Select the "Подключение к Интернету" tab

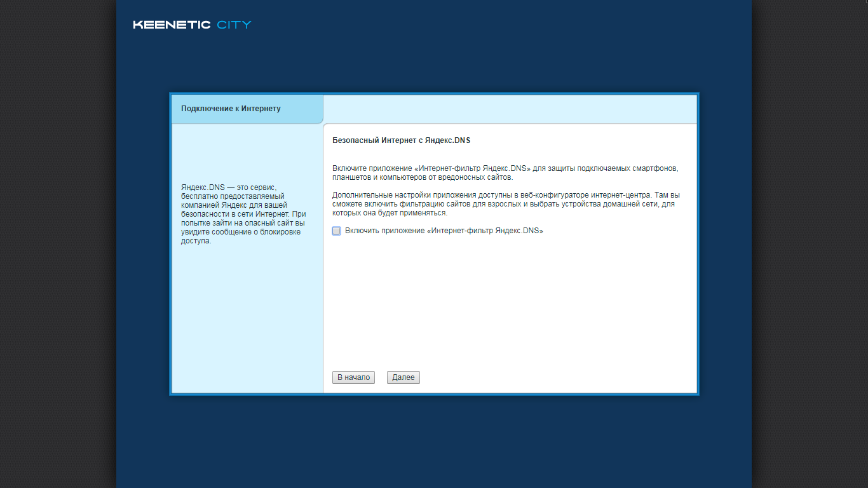pyautogui.click(x=247, y=109)
